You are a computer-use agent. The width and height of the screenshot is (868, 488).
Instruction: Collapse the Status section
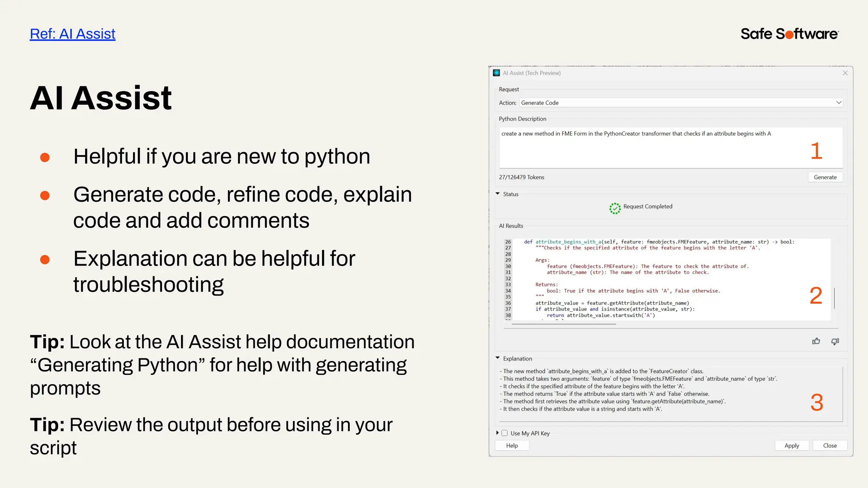[498, 194]
